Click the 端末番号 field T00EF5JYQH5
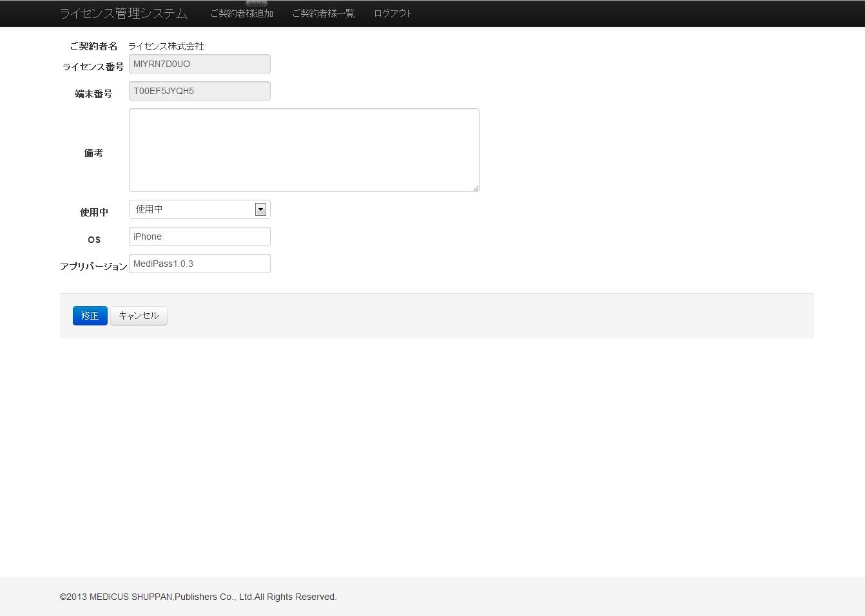Screen dimensions: 865x616 pos(200,91)
